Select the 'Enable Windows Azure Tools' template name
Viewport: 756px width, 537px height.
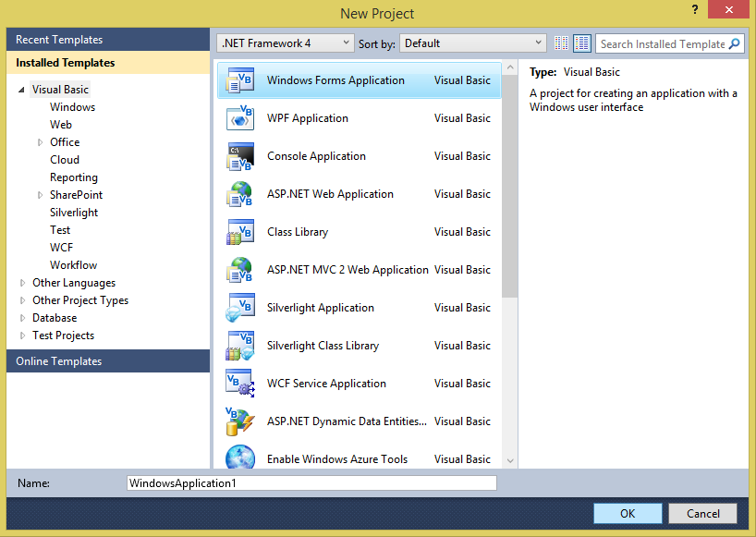click(337, 459)
